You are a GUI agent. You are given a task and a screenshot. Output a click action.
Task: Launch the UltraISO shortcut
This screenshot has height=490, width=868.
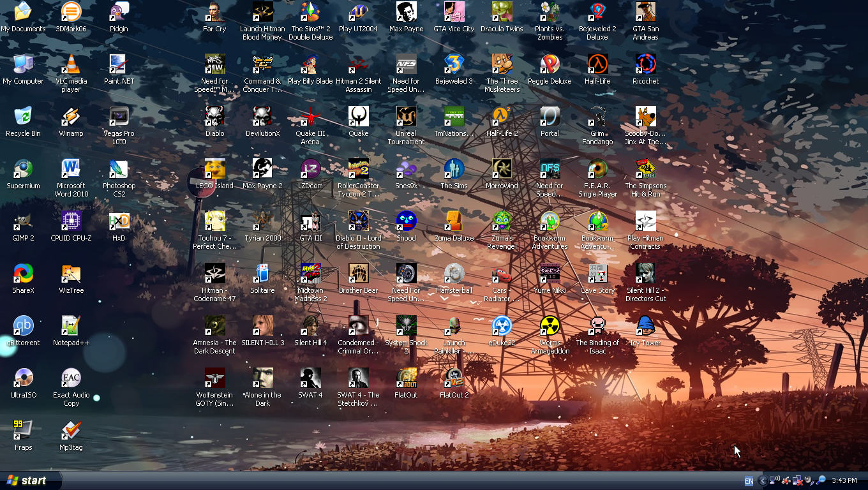tap(23, 378)
